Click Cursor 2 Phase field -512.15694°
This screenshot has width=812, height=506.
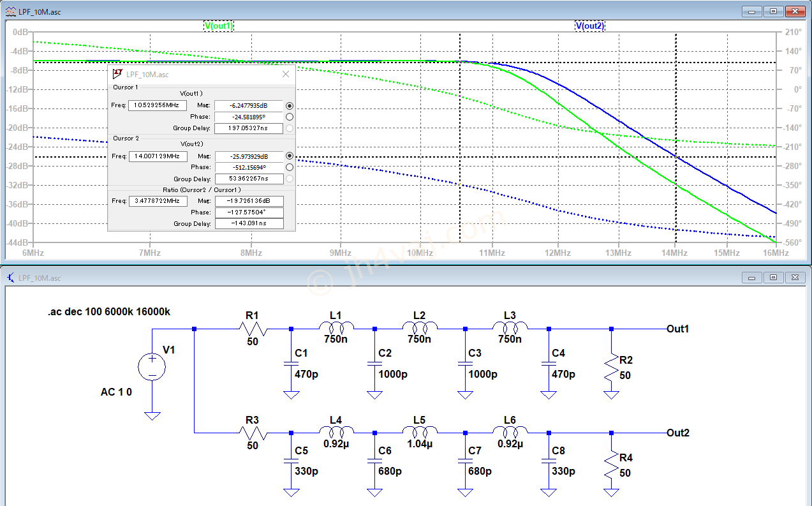pyautogui.click(x=249, y=167)
